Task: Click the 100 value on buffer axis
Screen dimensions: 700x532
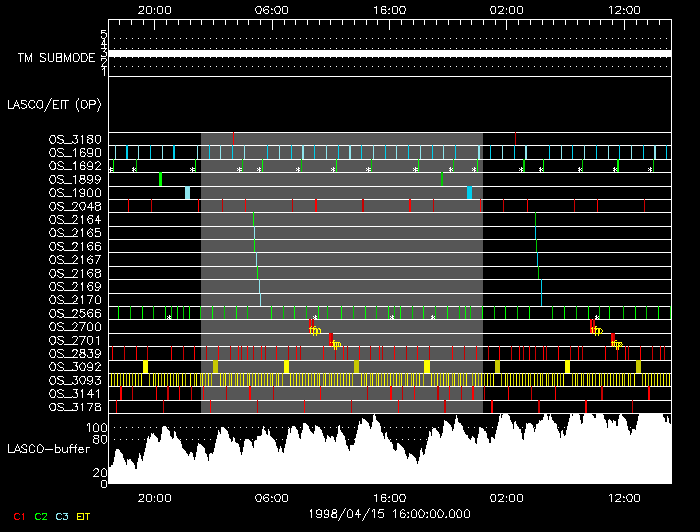Action: tap(96, 428)
